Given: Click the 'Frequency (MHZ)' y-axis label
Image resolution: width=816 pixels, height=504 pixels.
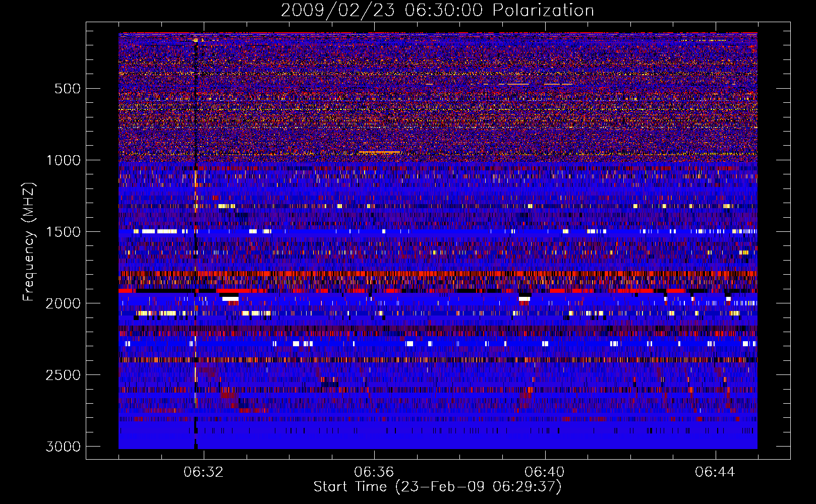Looking at the screenshot, I should click(x=29, y=242).
